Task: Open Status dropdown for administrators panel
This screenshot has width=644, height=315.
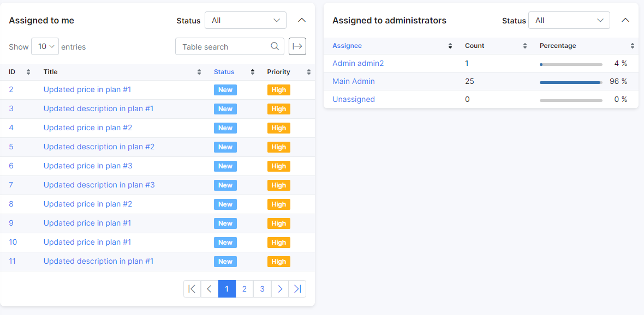Action: pos(569,20)
